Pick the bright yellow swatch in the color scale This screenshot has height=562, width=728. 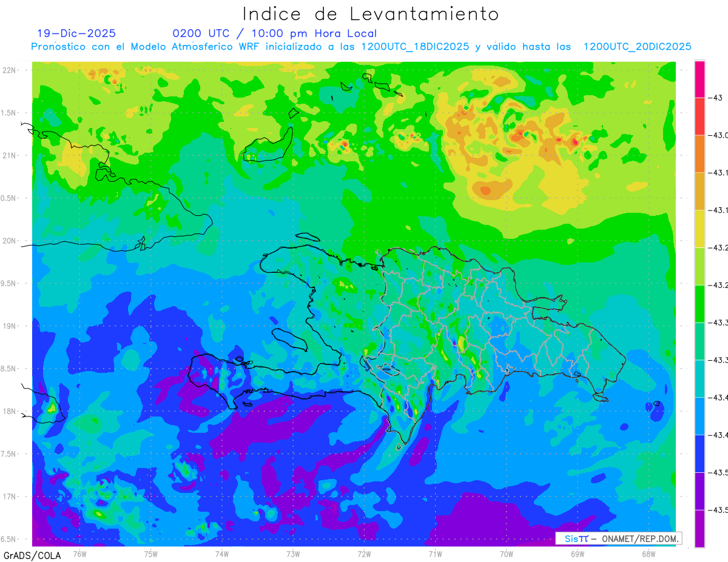[699, 229]
